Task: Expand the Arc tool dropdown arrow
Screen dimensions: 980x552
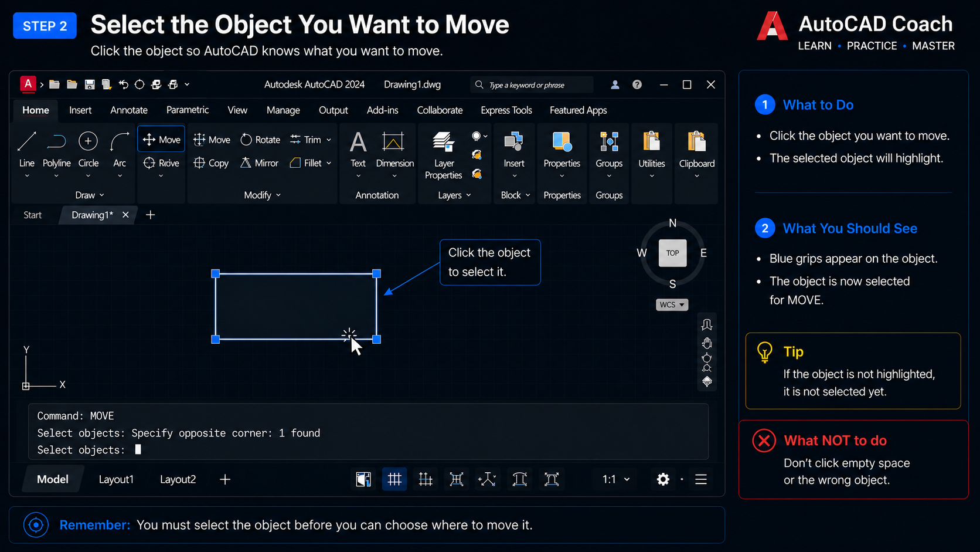Action: [x=120, y=175]
